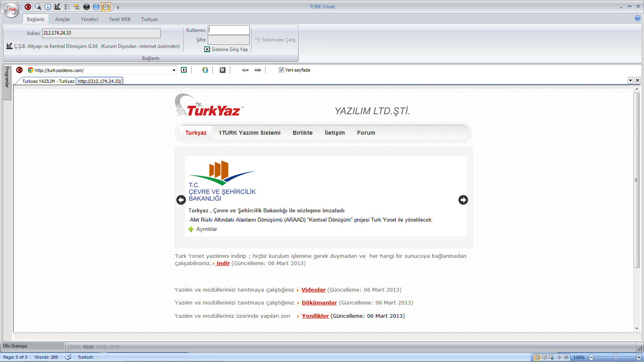Click the Adres field showing 212.174.24.33
This screenshot has width=644, height=362.
click(101, 33)
